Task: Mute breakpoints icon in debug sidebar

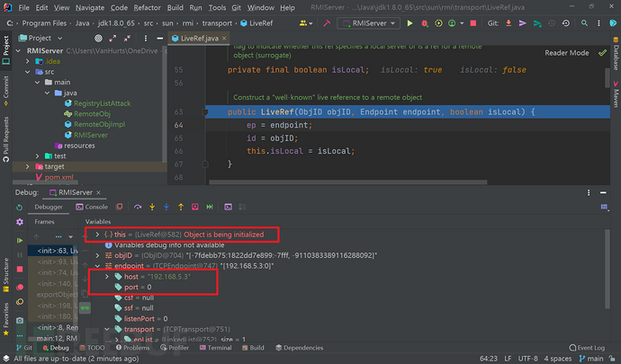Action: coord(20,302)
